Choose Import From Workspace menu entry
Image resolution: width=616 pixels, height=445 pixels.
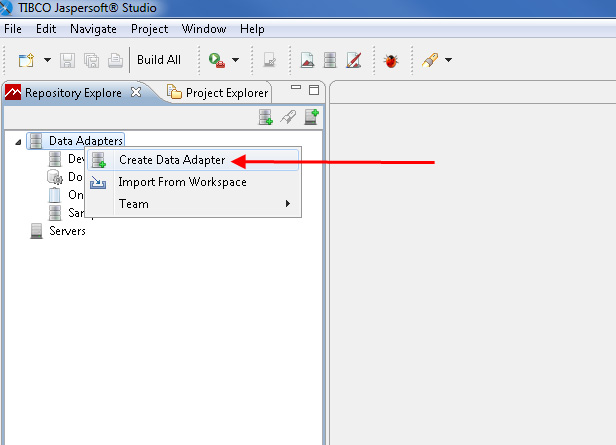(x=182, y=182)
